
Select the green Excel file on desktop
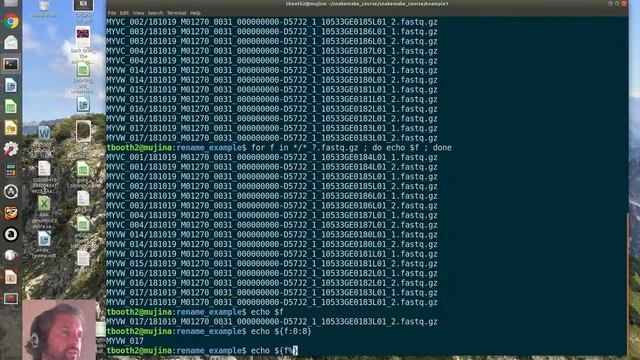pyautogui.click(x=44, y=204)
